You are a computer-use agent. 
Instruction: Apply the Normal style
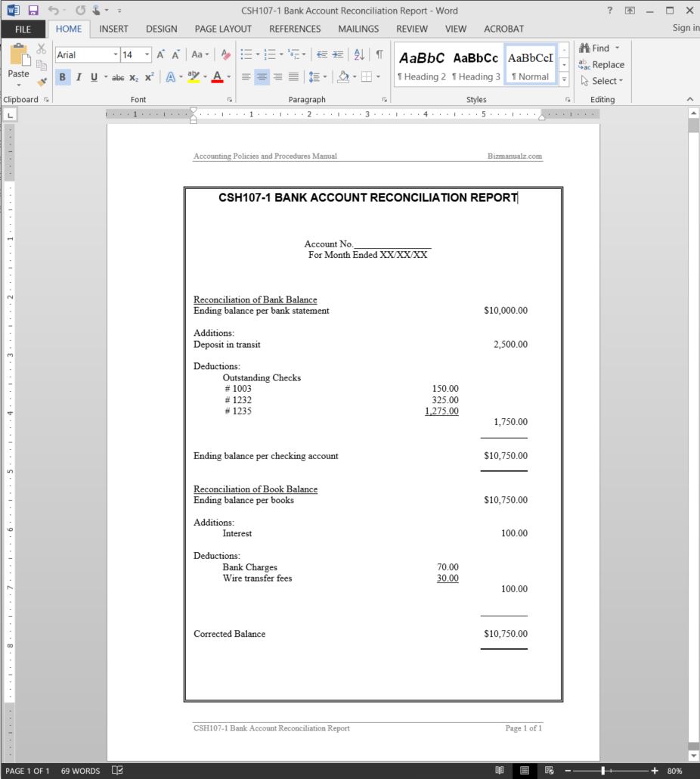pos(530,66)
